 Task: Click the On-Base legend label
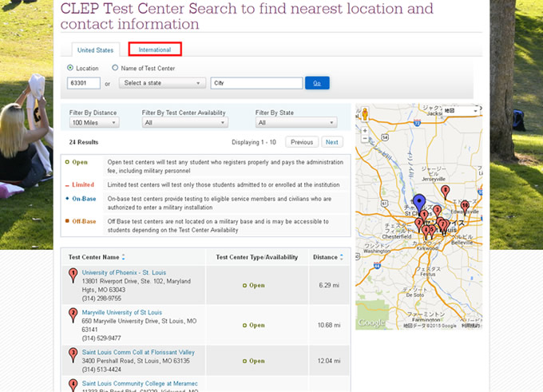84,199
